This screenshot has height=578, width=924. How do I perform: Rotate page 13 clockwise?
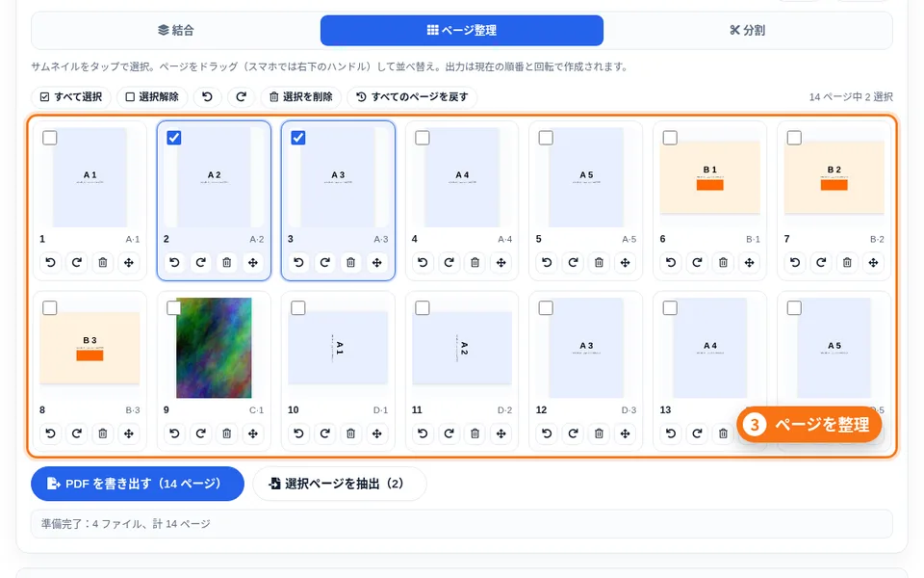point(697,433)
